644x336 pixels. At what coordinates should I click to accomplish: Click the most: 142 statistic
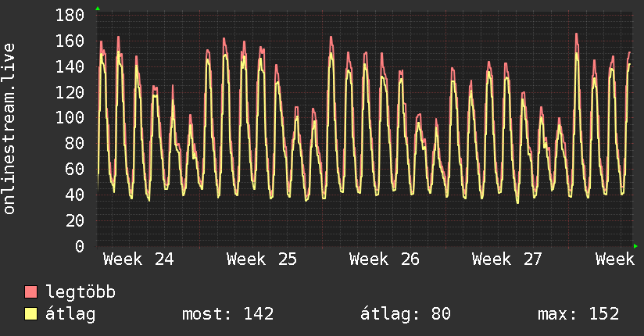pos(228,314)
